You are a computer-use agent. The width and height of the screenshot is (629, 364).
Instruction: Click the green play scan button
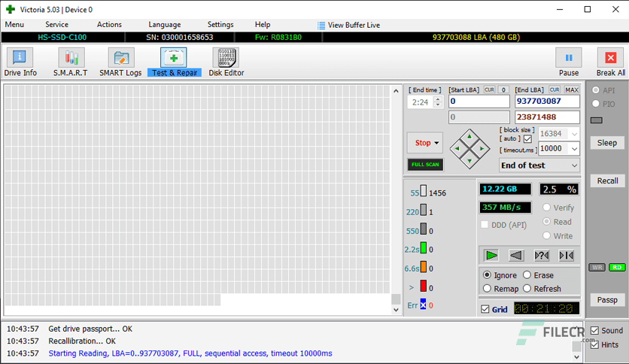[491, 256]
